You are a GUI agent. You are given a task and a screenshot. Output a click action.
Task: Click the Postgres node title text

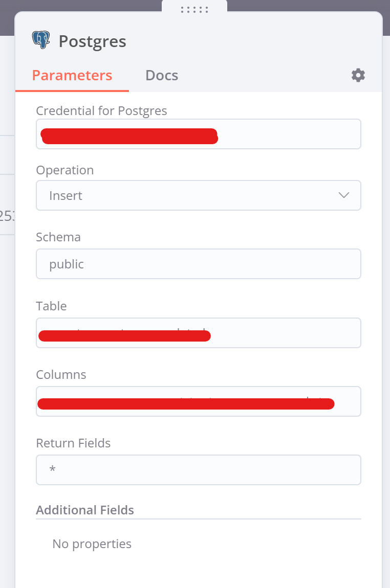92,41
